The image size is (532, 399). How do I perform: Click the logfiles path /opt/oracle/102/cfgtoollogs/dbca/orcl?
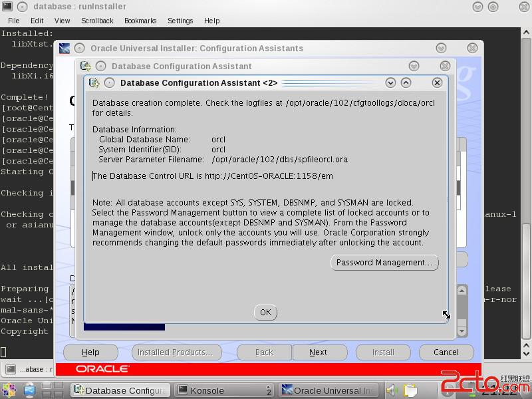tap(360, 103)
